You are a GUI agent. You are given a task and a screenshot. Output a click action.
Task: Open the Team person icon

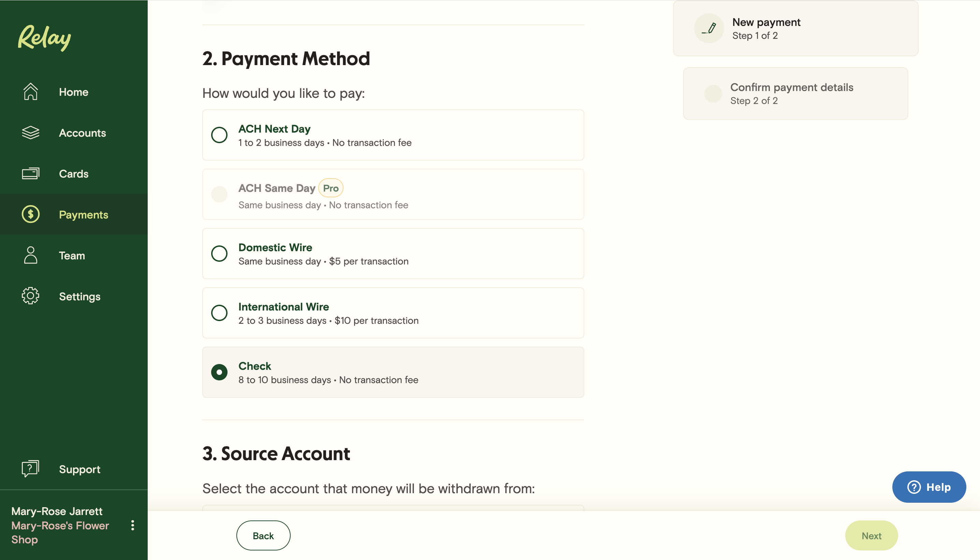coord(30,255)
